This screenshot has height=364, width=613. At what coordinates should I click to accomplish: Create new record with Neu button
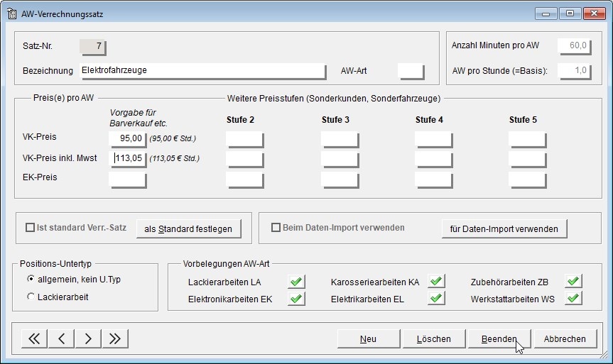click(x=368, y=338)
